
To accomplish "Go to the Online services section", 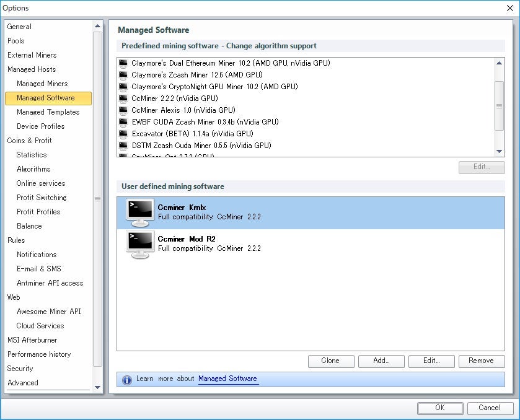I will 41,183.
